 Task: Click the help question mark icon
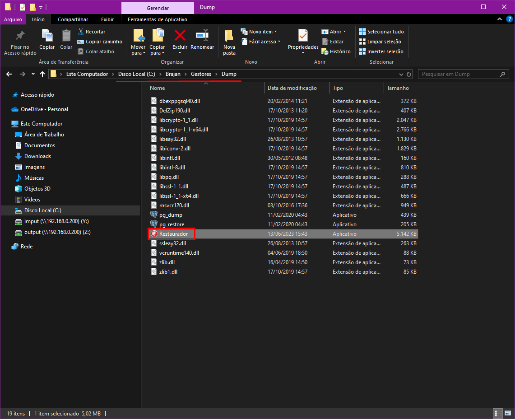click(509, 19)
